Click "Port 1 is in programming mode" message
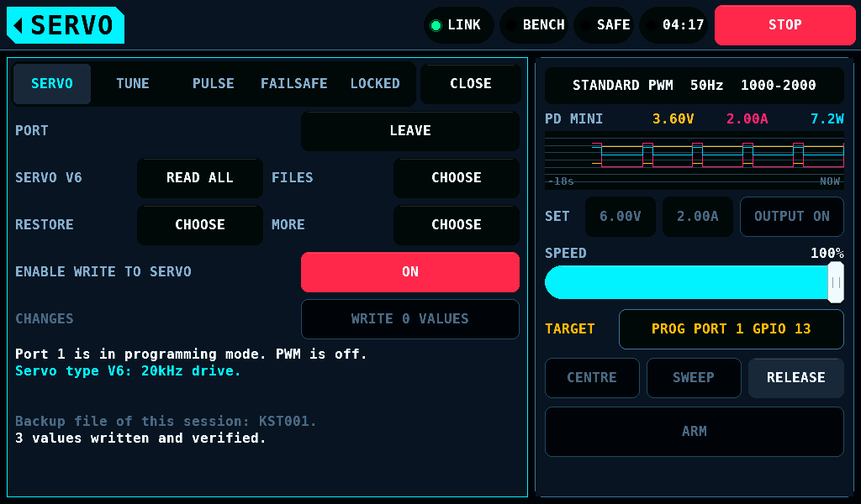The height and width of the screenshot is (504, 861). 140,354
